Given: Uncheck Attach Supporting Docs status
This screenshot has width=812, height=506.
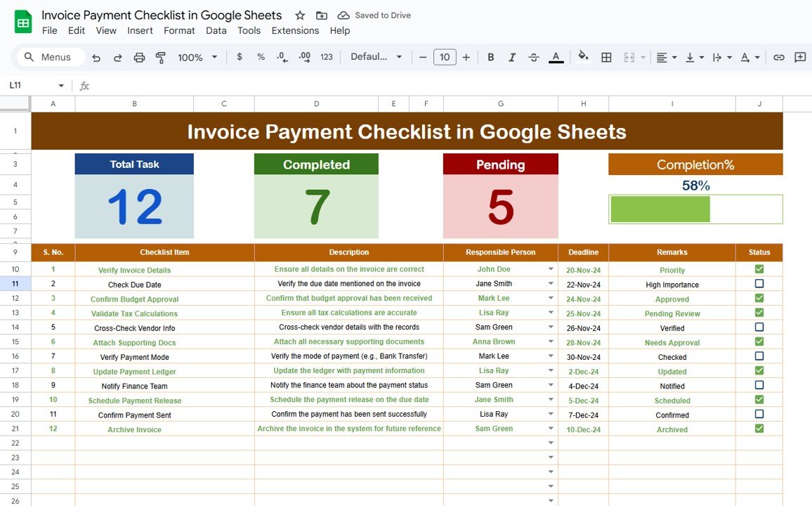Looking at the screenshot, I should coord(759,342).
